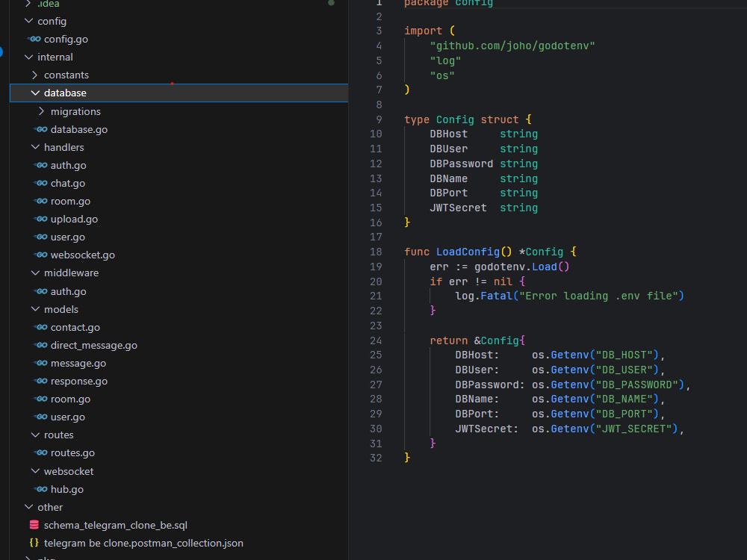Click the Go icon beside config.go
Screen dimensions: 747x560
coord(35,39)
